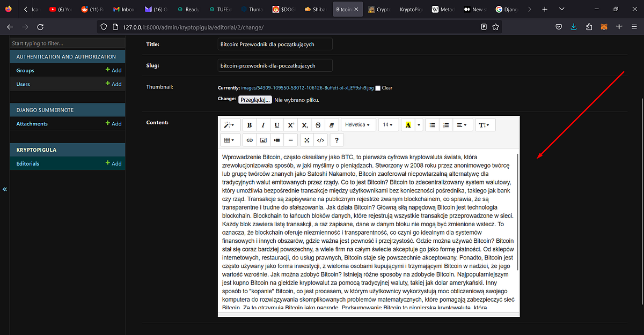Switch to the Crypto browser tab

380,9
